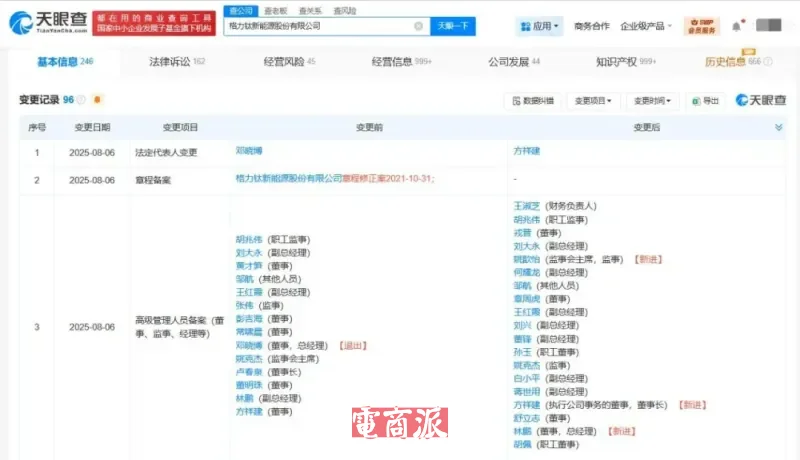This screenshot has width=800, height=460.
Task: Open the 经营风险 tab
Action: [x=289, y=62]
